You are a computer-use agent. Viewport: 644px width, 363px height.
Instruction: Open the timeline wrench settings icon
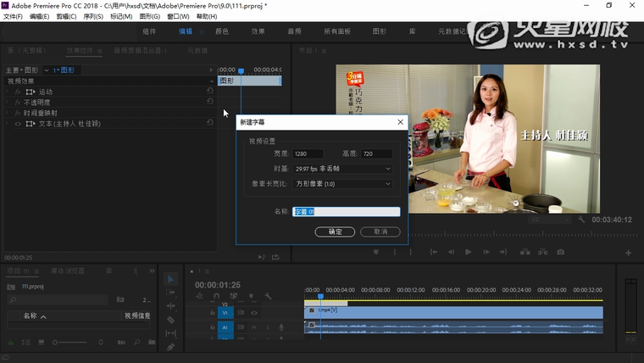click(268, 296)
